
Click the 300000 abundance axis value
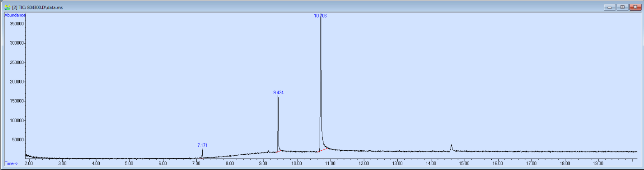[x=17, y=43]
